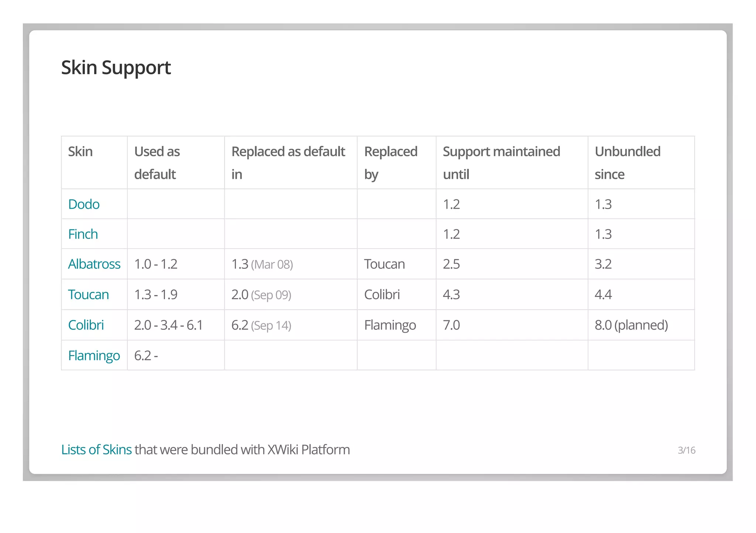Open the Colibri skin link
This screenshot has width=756, height=533.
pyautogui.click(x=86, y=325)
